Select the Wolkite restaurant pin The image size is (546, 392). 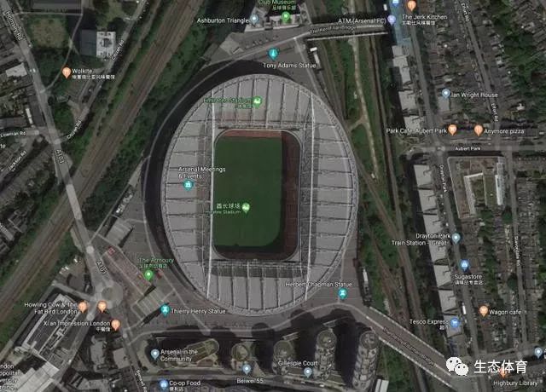[x=67, y=72]
